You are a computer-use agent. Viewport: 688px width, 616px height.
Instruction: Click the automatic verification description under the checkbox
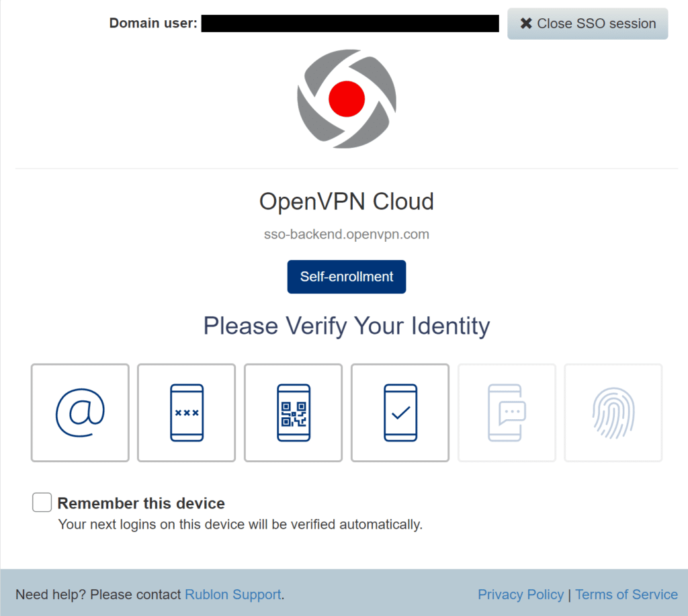(240, 524)
